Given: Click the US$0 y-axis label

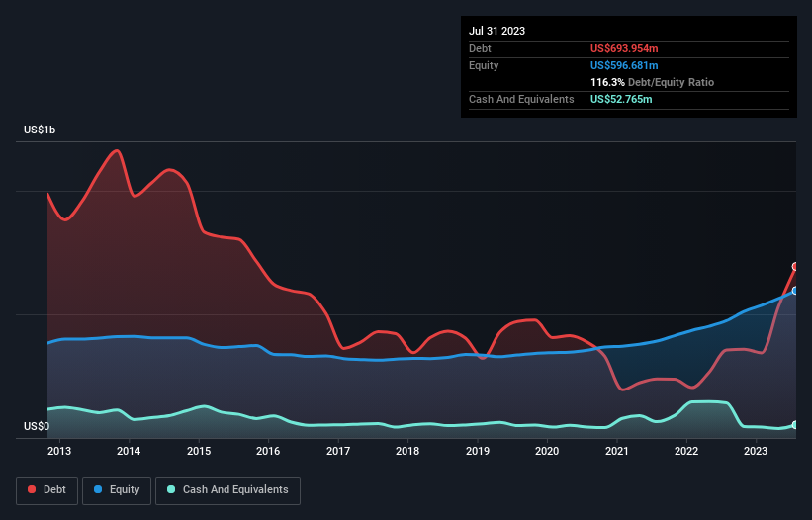Looking at the screenshot, I should point(37,426).
